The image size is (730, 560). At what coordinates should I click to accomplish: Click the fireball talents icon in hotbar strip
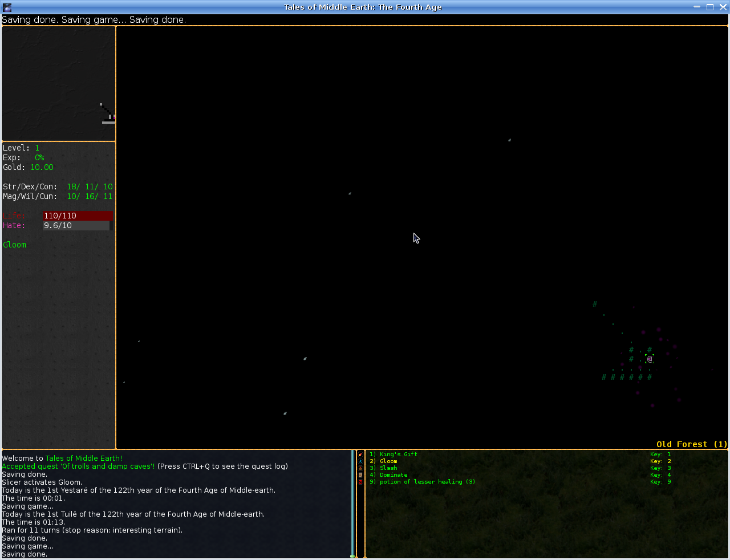tap(360, 455)
